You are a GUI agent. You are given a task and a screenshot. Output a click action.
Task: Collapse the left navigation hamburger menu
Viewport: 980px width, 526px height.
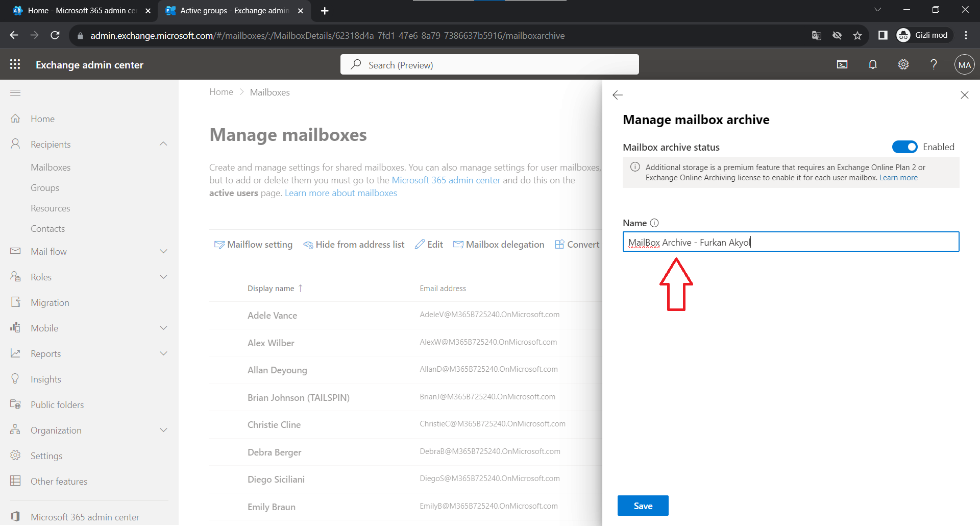pos(15,92)
